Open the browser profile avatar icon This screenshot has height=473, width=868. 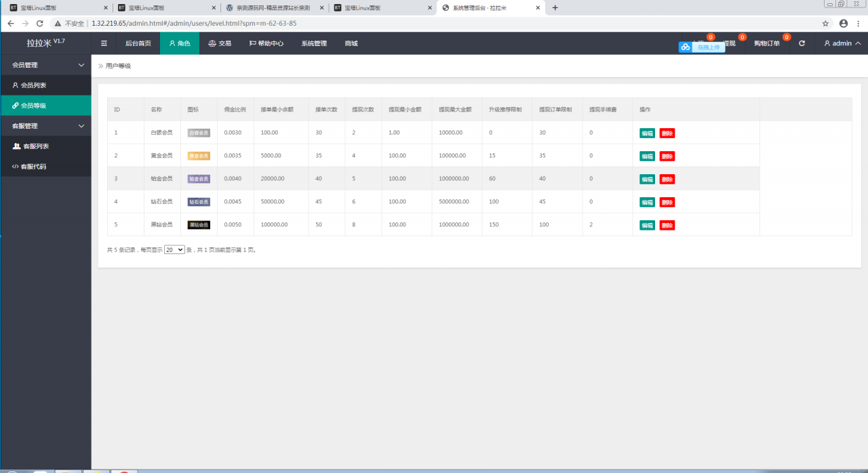844,23
